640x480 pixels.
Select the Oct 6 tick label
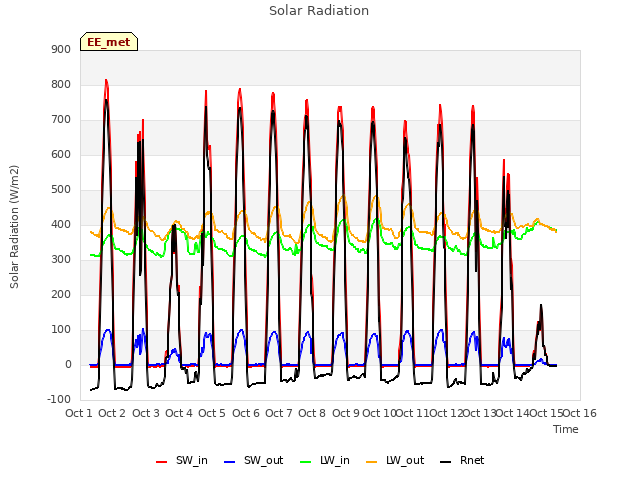[x=246, y=413]
